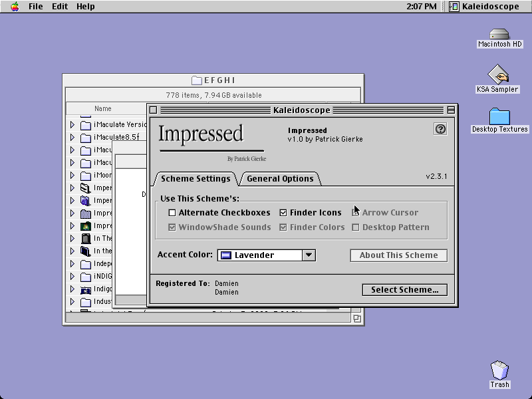
Task: Click the "778 items, 7.94 GB available" status text
Action: (213, 95)
